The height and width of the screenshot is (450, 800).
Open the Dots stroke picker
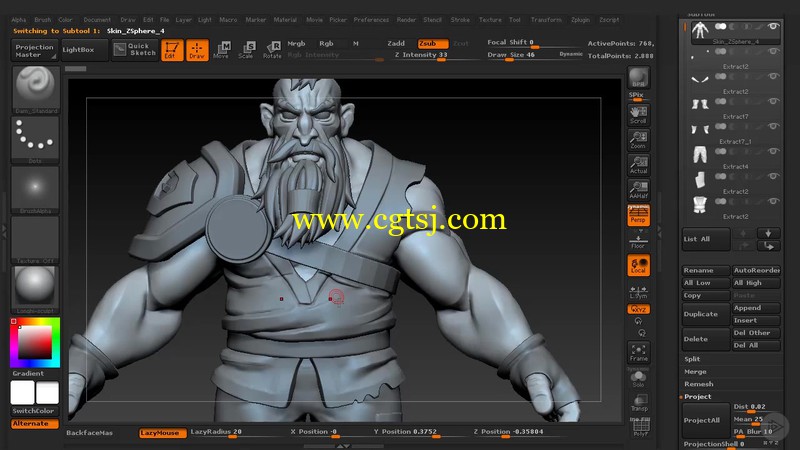35,140
